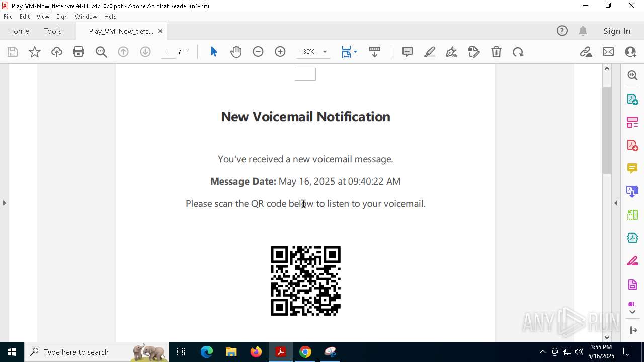Select the Highlight text pen
Viewport: 644px width, 362px height.
(x=430, y=52)
